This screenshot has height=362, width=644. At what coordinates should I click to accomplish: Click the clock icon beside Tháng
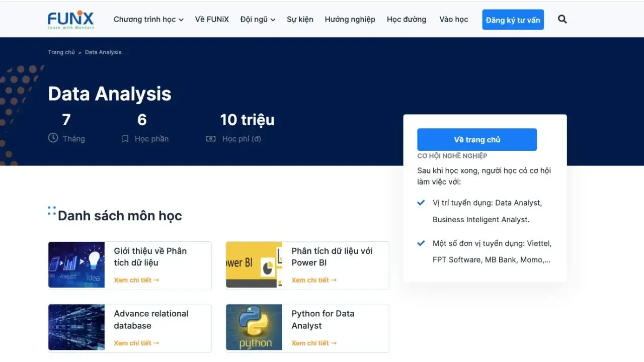(x=53, y=138)
